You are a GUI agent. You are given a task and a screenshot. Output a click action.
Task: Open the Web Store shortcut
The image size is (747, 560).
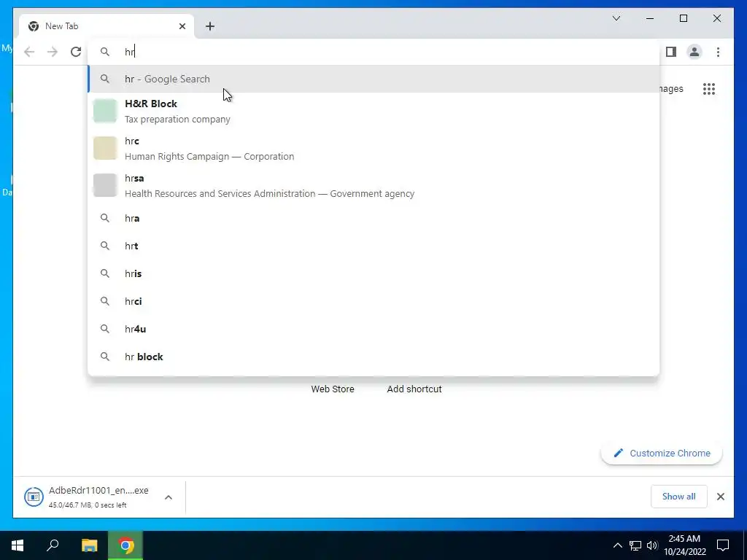pyautogui.click(x=333, y=389)
